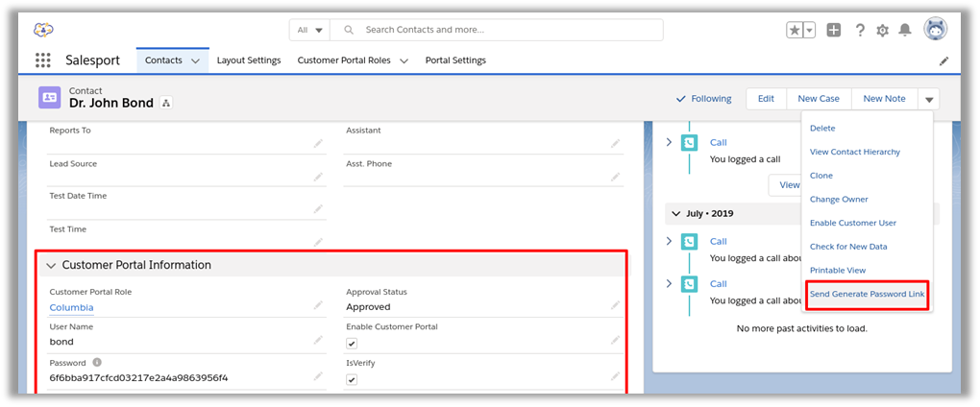Open the Columbia portal role link
Screen dimensions: 980x407
(x=72, y=307)
